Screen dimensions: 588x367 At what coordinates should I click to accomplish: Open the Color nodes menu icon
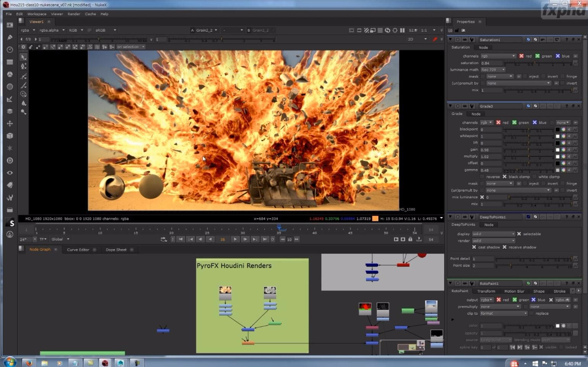coord(10,74)
